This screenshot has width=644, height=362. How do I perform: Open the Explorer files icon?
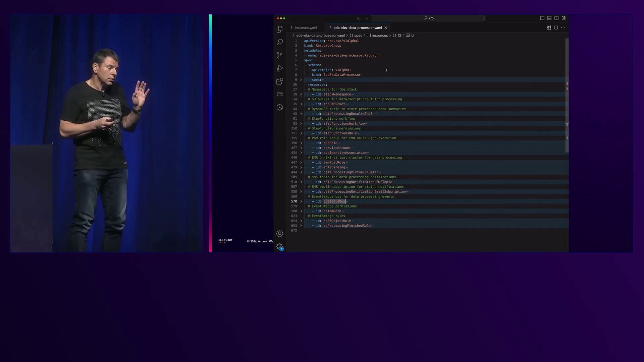[279, 29]
